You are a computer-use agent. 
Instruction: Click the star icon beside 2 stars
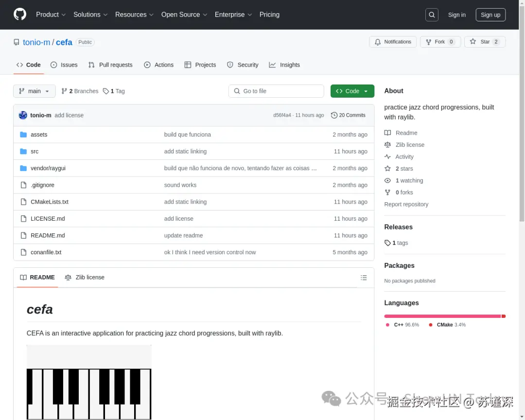tap(387, 169)
